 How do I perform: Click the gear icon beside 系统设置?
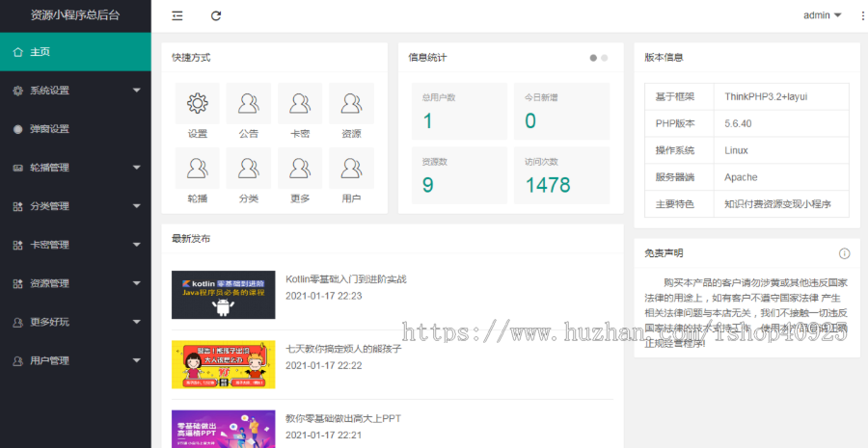pyautogui.click(x=17, y=91)
